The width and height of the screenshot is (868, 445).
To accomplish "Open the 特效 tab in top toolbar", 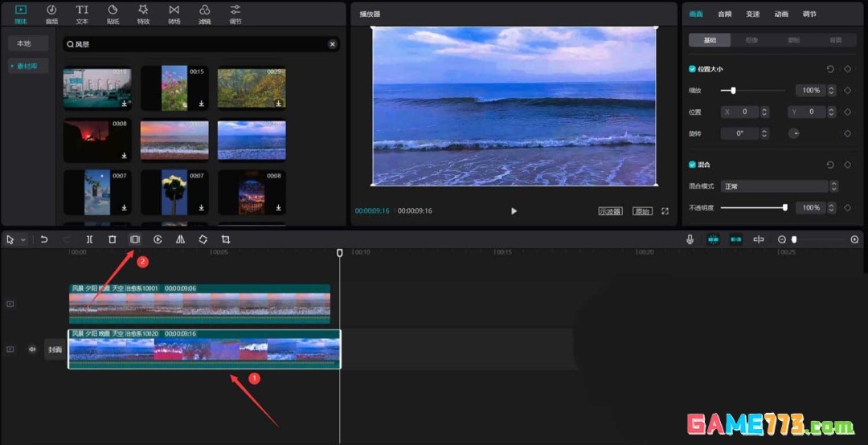I will [x=143, y=14].
